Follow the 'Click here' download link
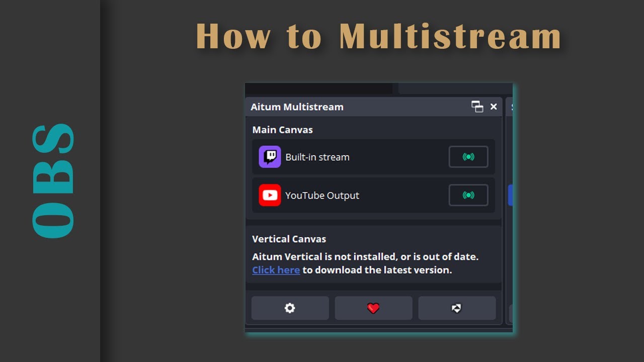 pyautogui.click(x=276, y=270)
